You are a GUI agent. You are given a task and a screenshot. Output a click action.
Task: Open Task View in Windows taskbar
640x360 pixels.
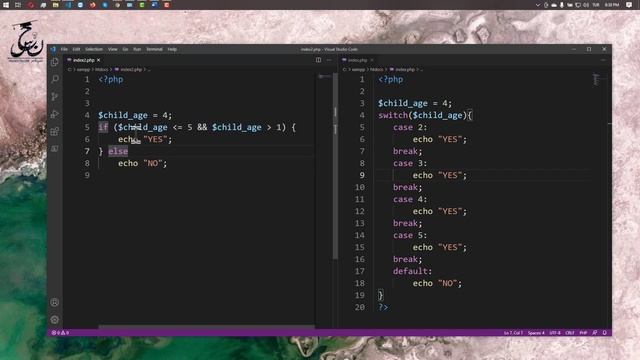[x=18, y=5]
